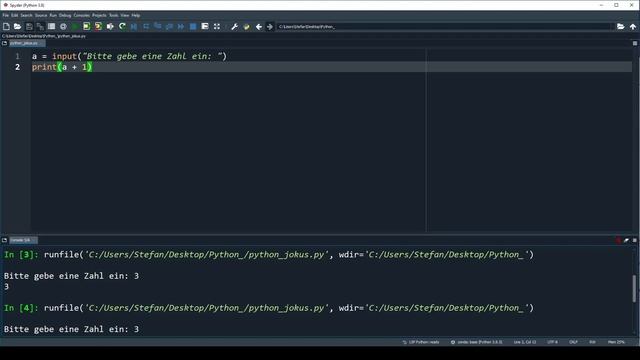Maximize the current pane

[205, 27]
